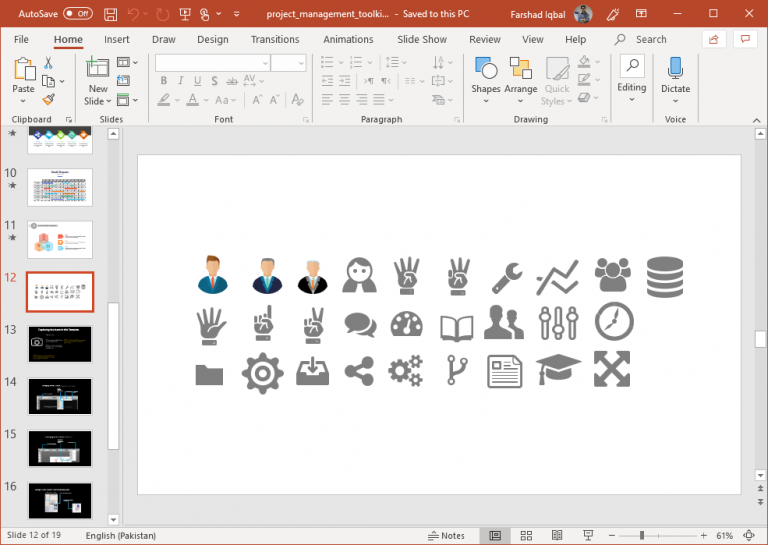The width and height of the screenshot is (768, 545).
Task: Open the Shapes gallery
Action: (x=486, y=81)
